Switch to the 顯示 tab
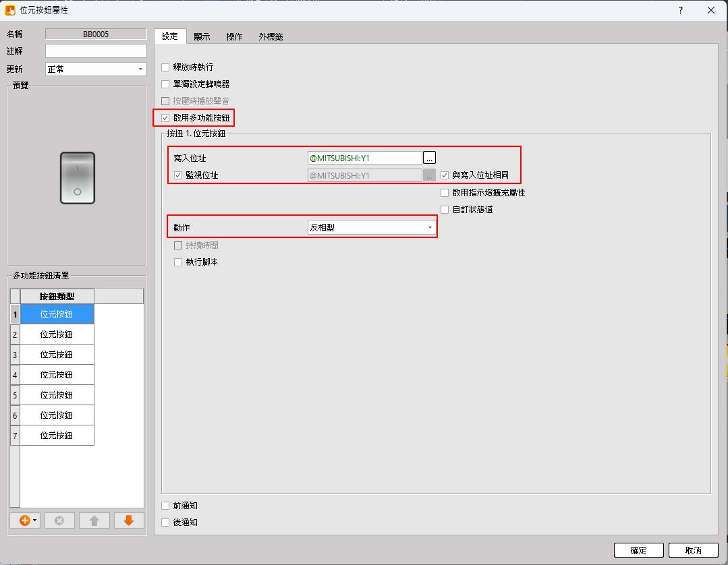This screenshot has height=565, width=728. click(202, 37)
